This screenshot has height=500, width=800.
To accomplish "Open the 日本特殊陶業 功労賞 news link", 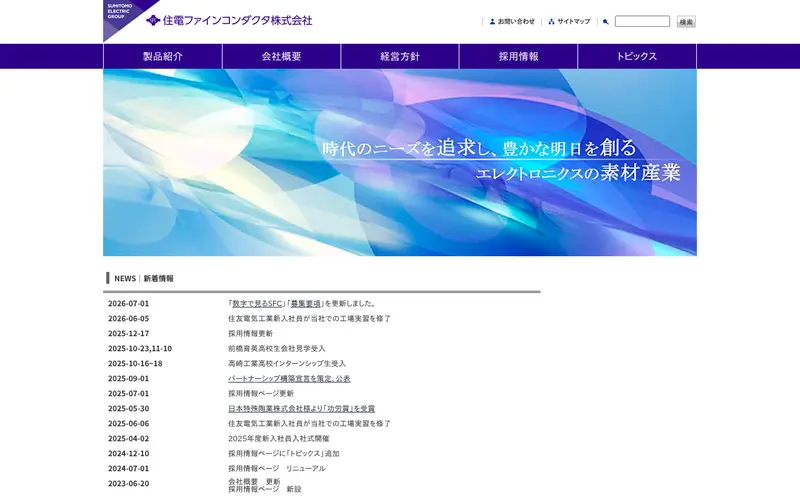I will tap(302, 409).
